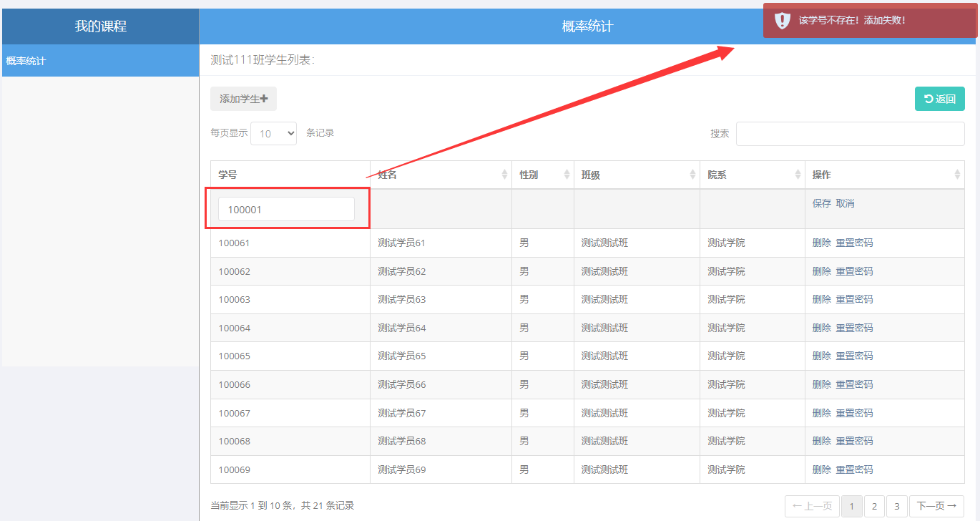The width and height of the screenshot is (980, 521).
Task: Reset password for student 100065
Action: point(855,356)
